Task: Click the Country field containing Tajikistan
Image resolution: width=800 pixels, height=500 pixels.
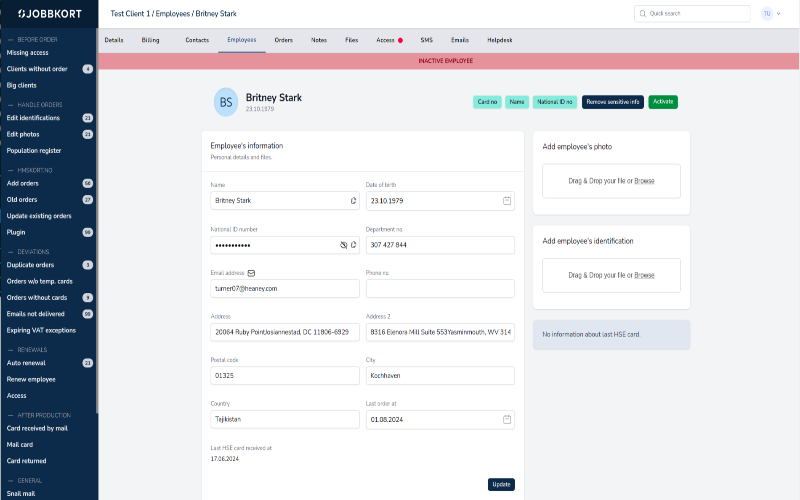Action: (285, 419)
